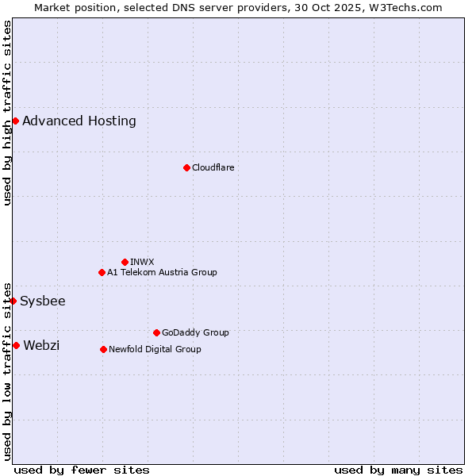This screenshot has width=476, height=476.
Task: Click the Newfold Digital Group data point
Action: (x=103, y=349)
